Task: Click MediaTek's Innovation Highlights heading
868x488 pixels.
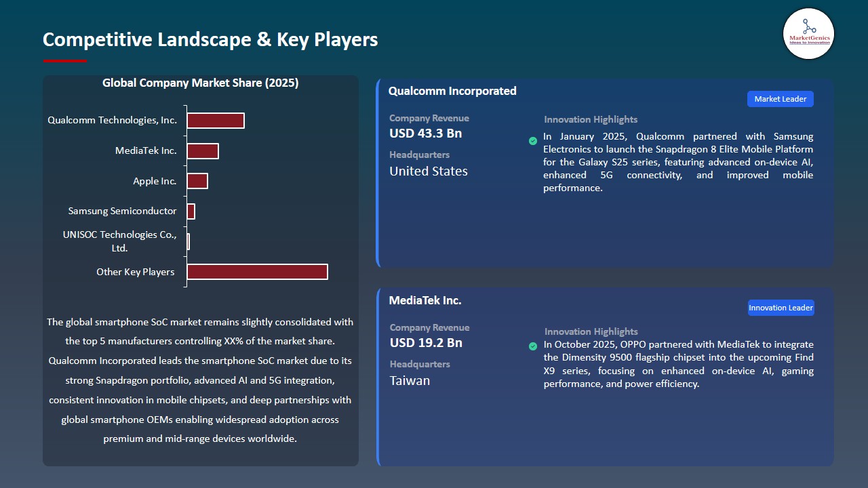Action: tap(591, 331)
